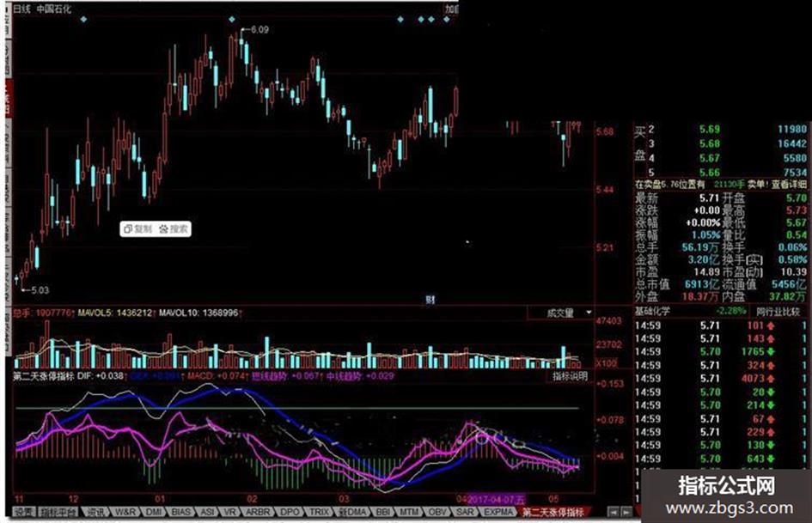The image size is (812, 523).
Task: Switch to the MTM indicator tab
Action: click(409, 512)
